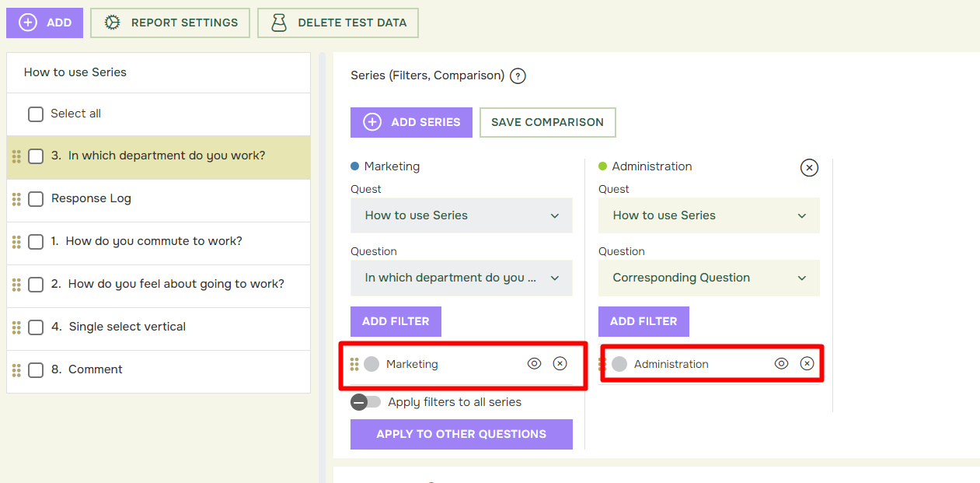Image resolution: width=980 pixels, height=483 pixels.
Task: Click the gray circle on the Administration filter
Action: [619, 364]
